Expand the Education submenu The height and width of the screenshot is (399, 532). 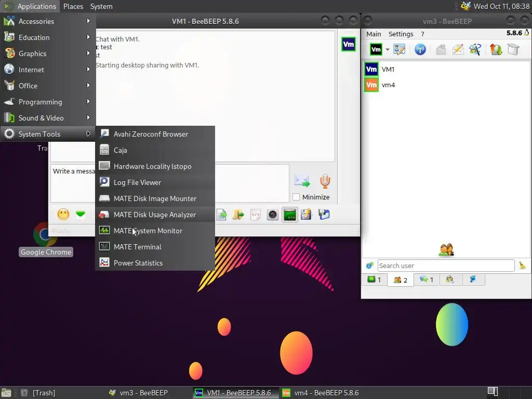click(48, 37)
